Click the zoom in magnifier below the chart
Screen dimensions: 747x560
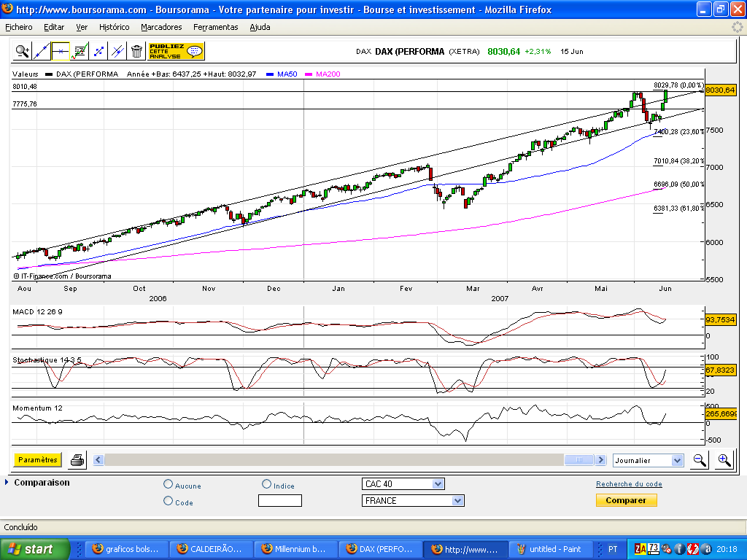pos(724,460)
